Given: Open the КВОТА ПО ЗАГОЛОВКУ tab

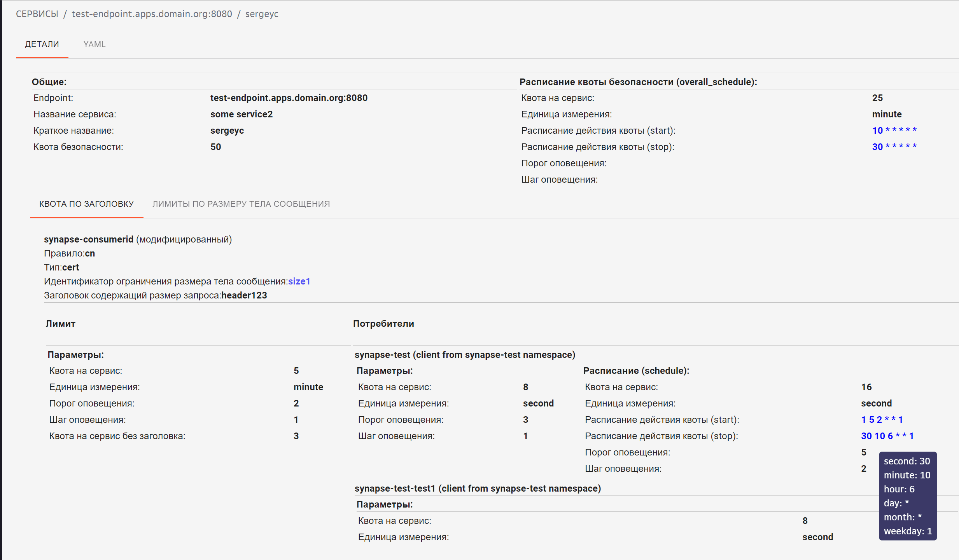Looking at the screenshot, I should pos(86,204).
